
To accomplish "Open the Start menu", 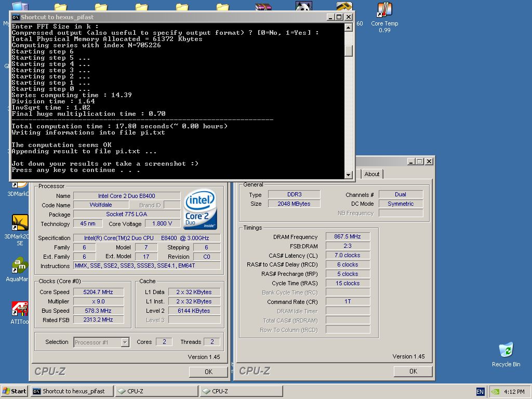I will click(x=14, y=391).
